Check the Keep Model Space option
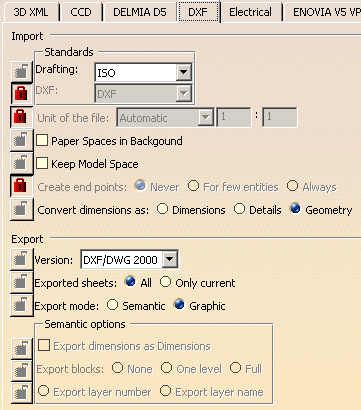The height and width of the screenshot is (410, 361). coord(42,163)
